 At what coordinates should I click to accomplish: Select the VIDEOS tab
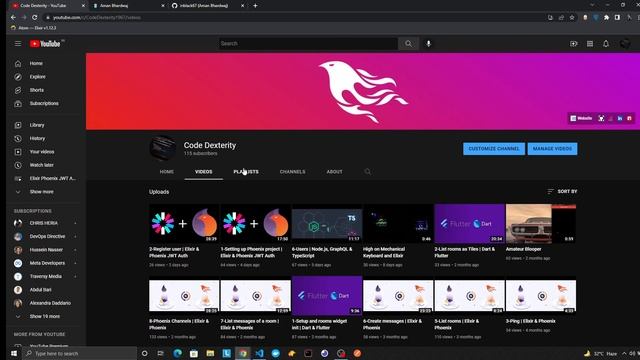[x=203, y=172]
